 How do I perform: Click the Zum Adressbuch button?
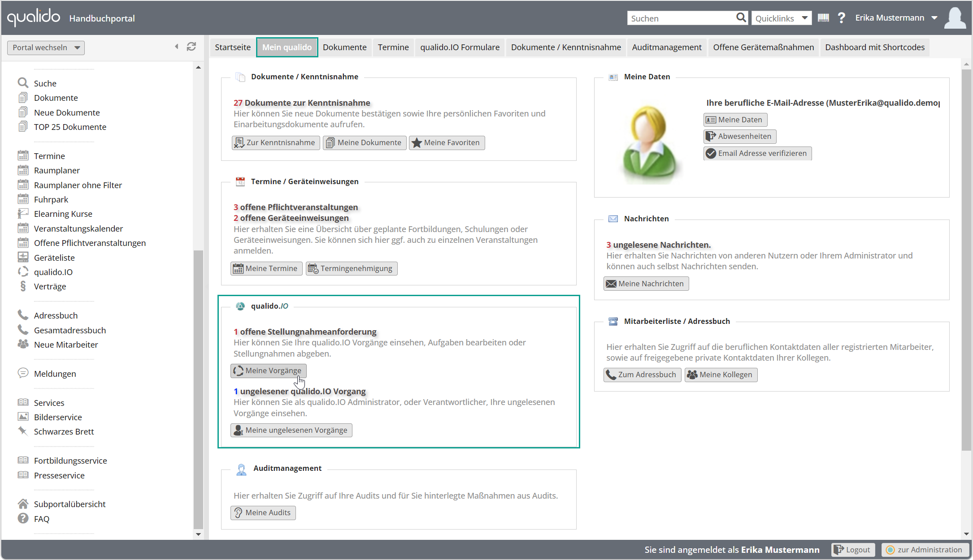[x=643, y=375]
